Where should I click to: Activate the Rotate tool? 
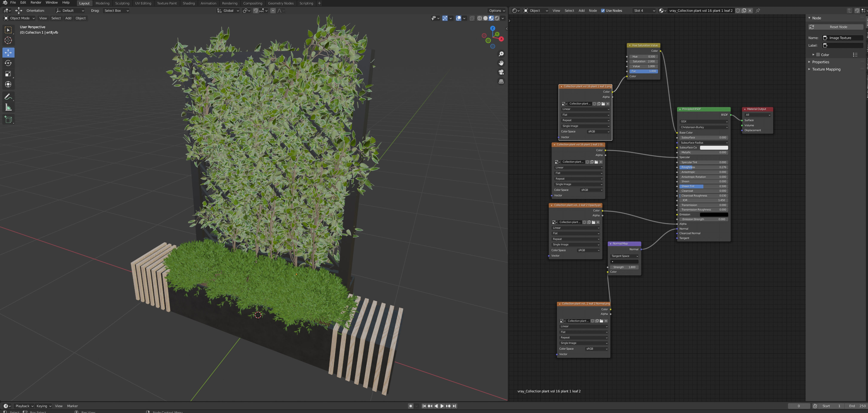tap(8, 63)
